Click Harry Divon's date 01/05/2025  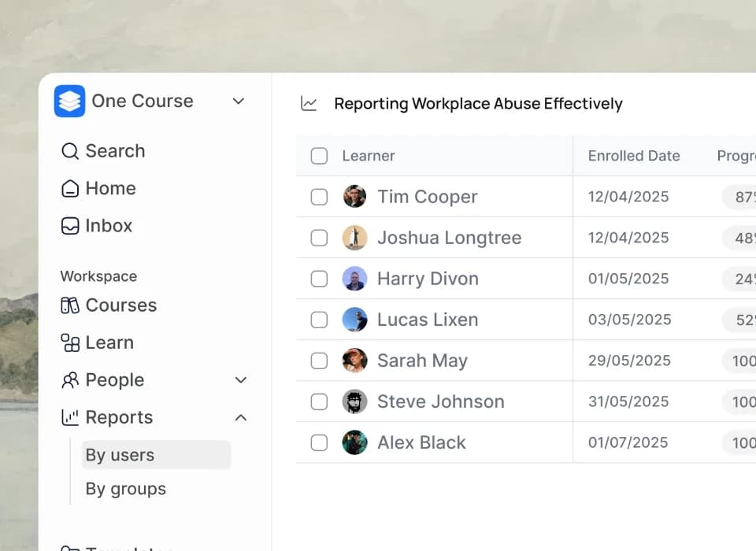628,279
